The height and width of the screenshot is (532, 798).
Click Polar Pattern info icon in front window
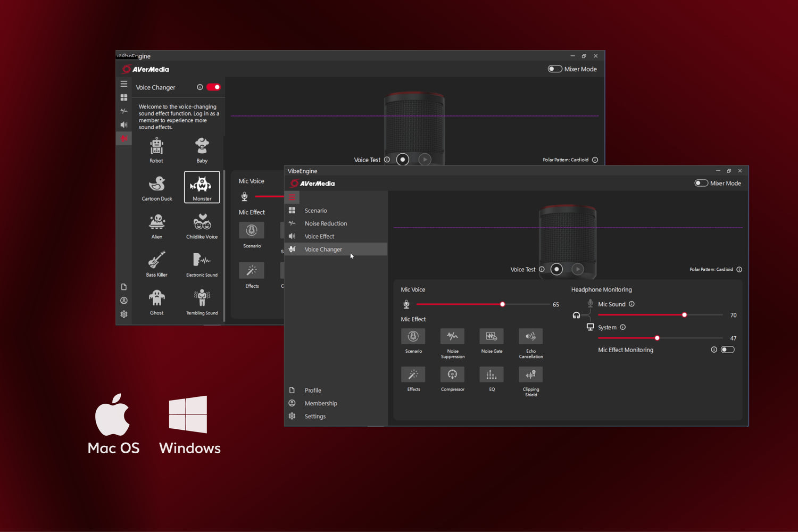click(x=739, y=269)
